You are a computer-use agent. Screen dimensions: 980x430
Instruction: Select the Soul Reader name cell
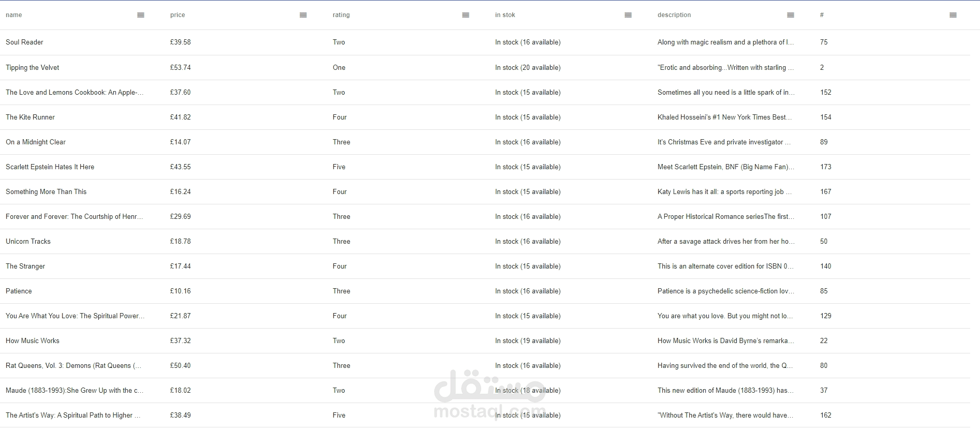pos(24,42)
